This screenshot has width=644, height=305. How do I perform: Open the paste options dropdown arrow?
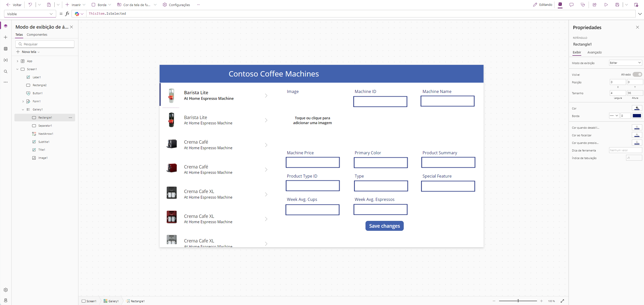pos(58,5)
